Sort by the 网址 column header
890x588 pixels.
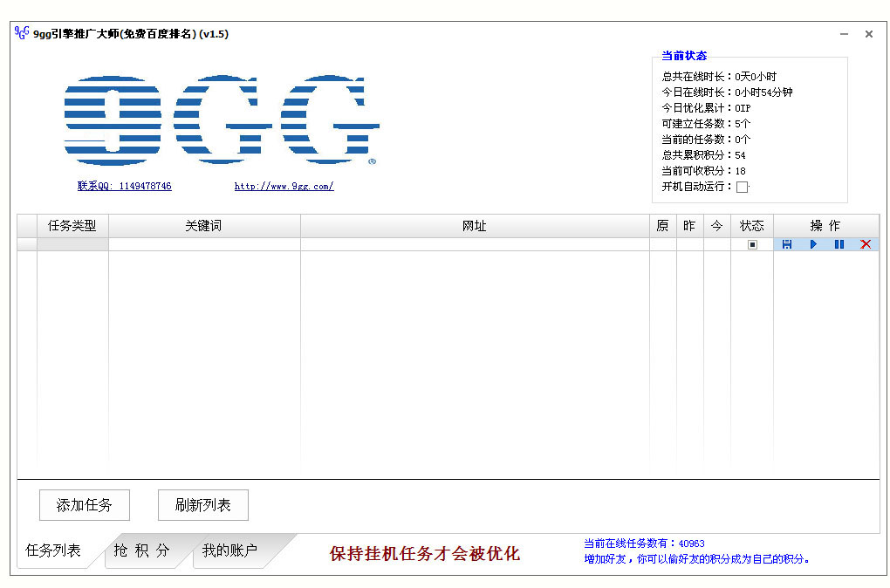pyautogui.click(x=475, y=226)
